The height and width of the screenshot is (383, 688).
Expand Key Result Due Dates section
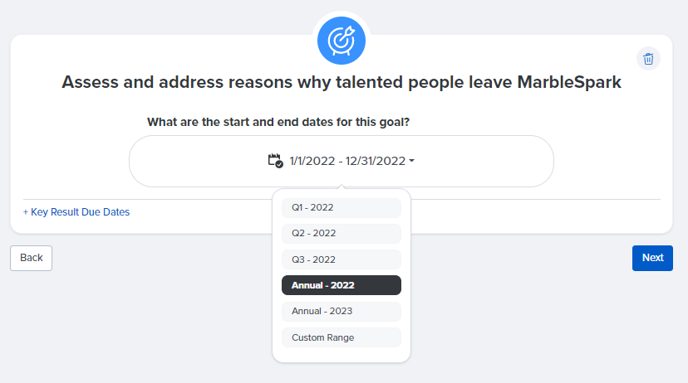coord(76,212)
